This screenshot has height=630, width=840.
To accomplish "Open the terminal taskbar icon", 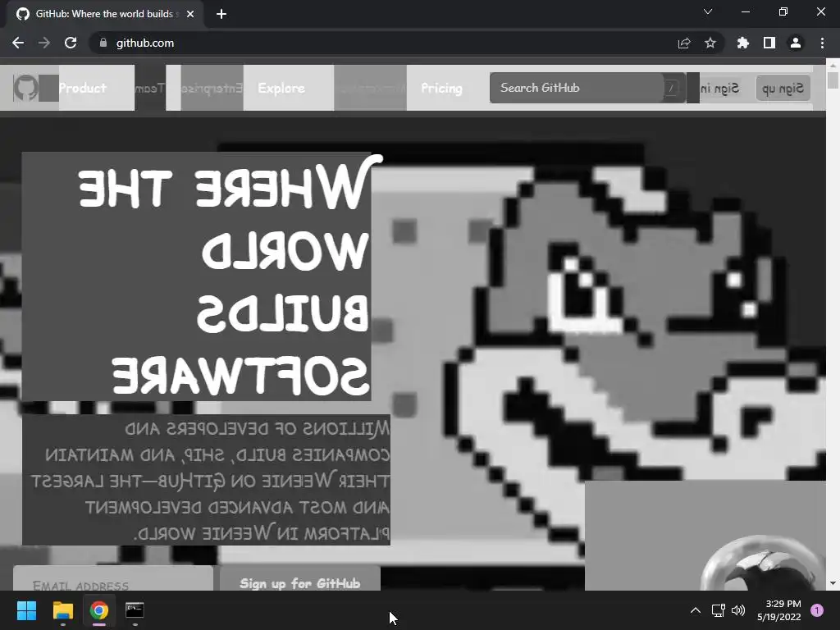I will pyautogui.click(x=135, y=610).
